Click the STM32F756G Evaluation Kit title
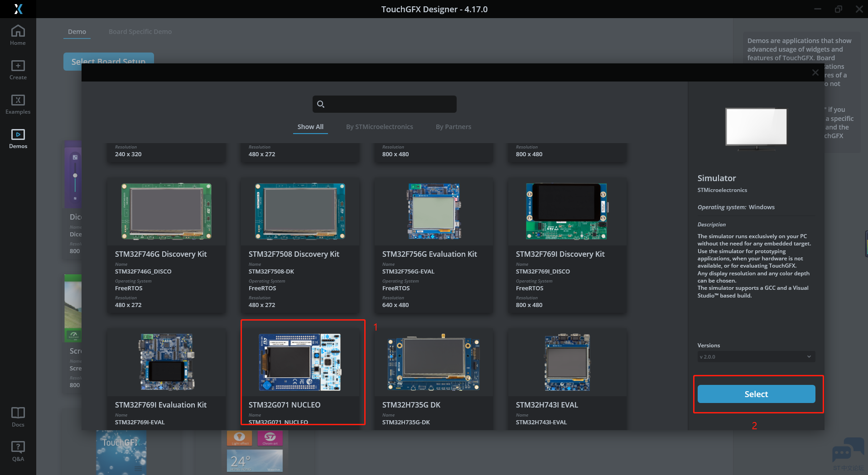 point(429,254)
